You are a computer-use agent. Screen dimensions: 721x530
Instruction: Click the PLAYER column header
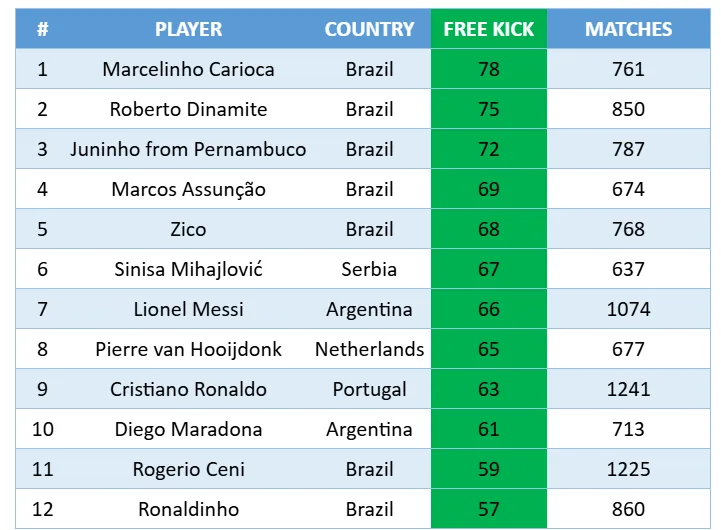[188, 29]
